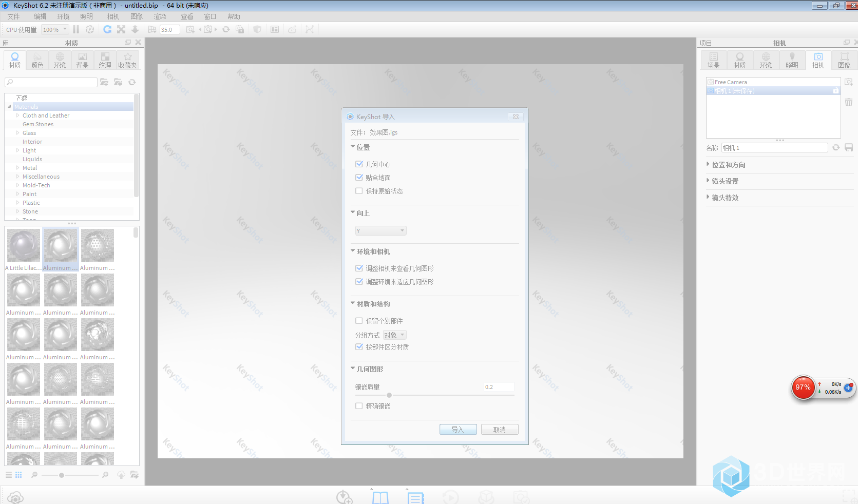Image resolution: width=858 pixels, height=504 pixels.
Task: Open the 帮助 menu
Action: (234, 16)
